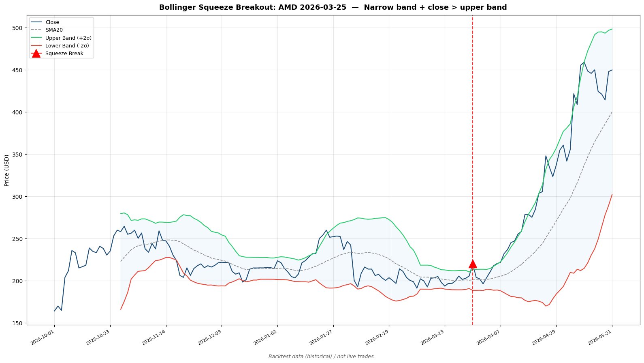Viewport: 644px width, 363px height.
Task: Click the red triangle icon in the legend
Action: pos(36,54)
